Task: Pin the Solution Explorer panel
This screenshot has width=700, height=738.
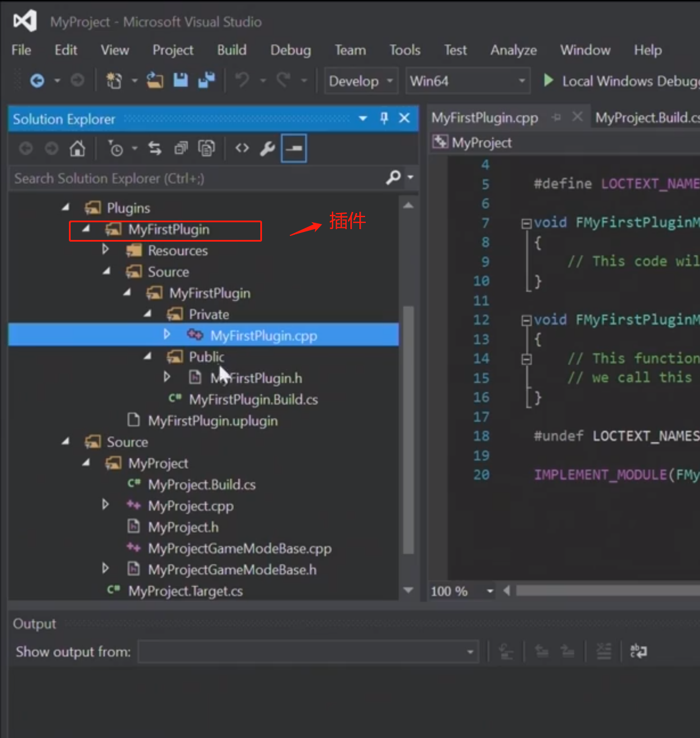Action: pyautogui.click(x=384, y=118)
